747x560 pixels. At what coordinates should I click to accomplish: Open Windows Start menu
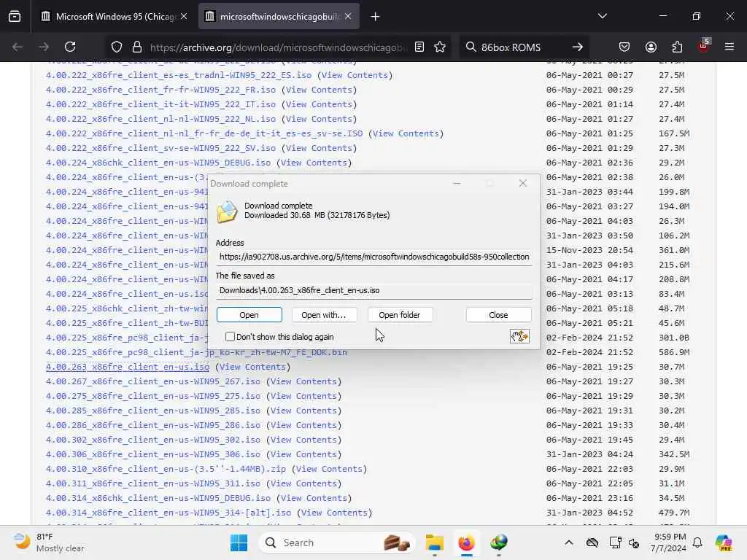pyautogui.click(x=239, y=542)
